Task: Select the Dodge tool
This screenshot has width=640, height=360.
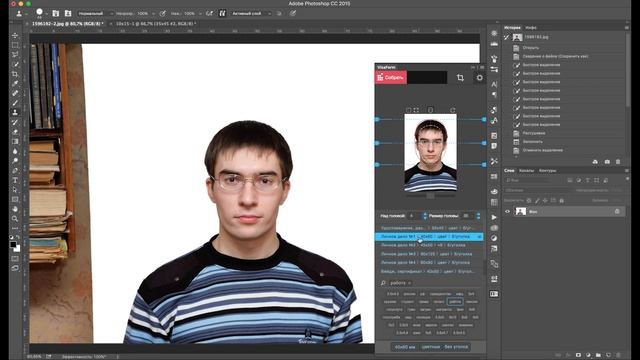Action: 15,161
